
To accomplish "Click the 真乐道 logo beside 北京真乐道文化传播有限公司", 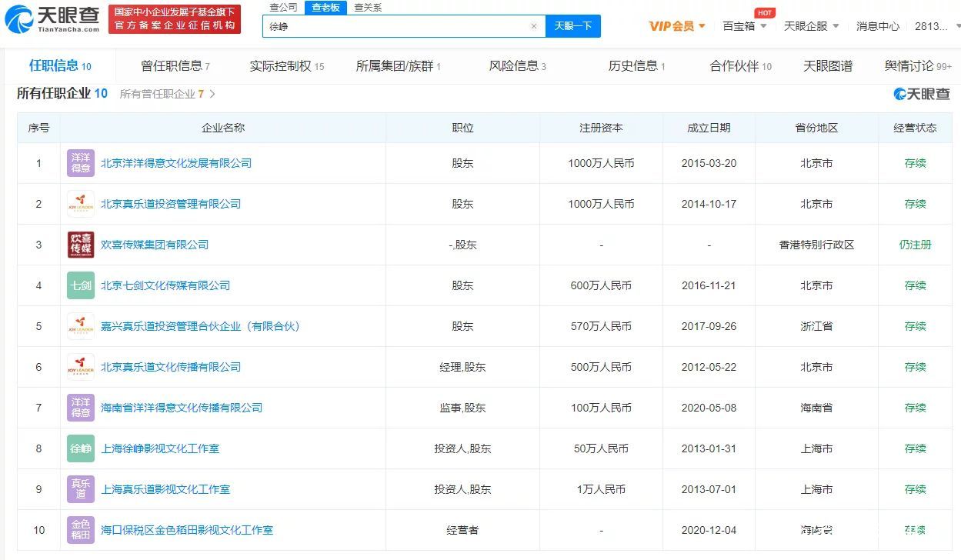I will point(80,367).
